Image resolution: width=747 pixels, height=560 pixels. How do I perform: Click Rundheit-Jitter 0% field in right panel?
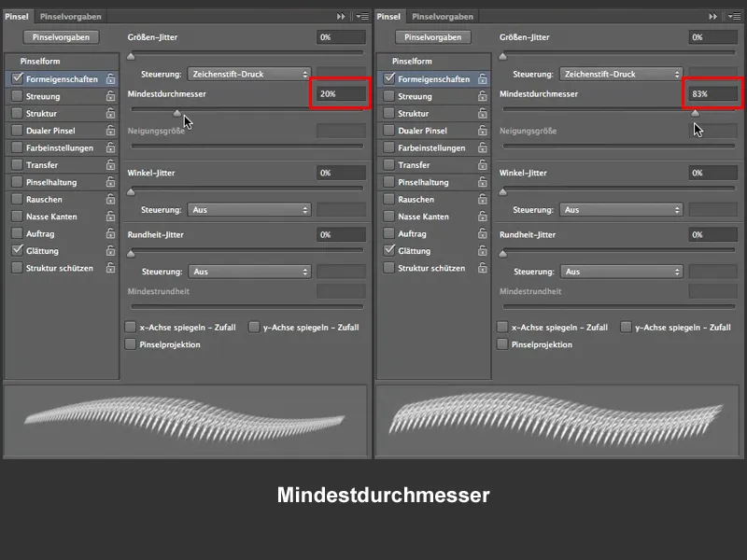click(x=713, y=234)
